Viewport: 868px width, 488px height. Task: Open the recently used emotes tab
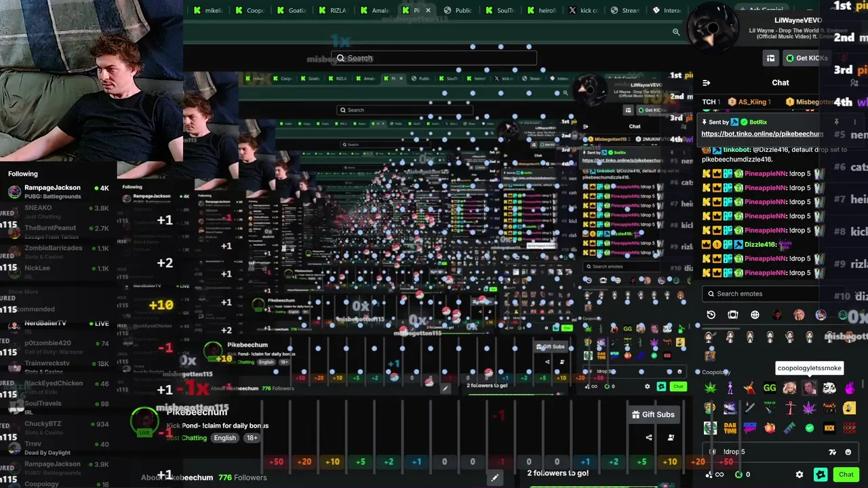tap(711, 314)
